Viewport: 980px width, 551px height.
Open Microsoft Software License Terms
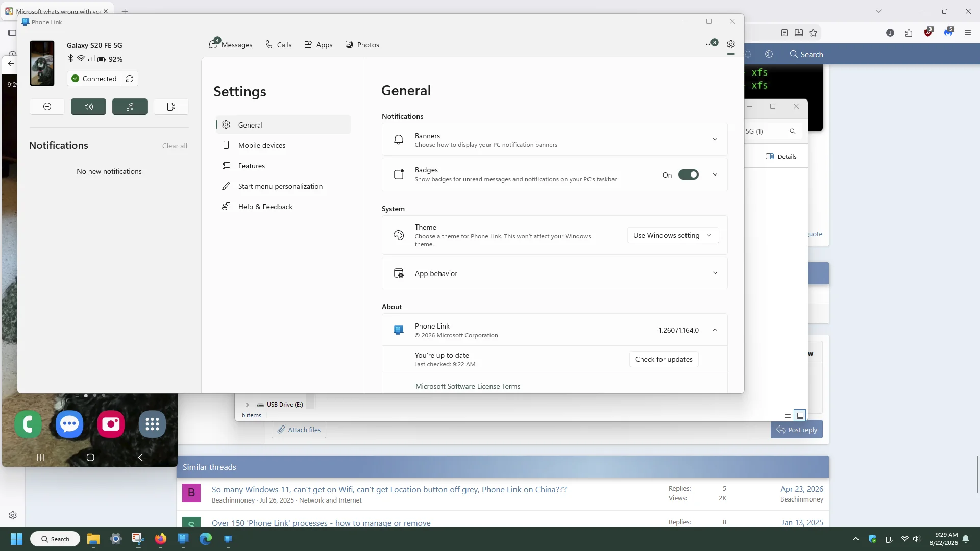pos(468,386)
